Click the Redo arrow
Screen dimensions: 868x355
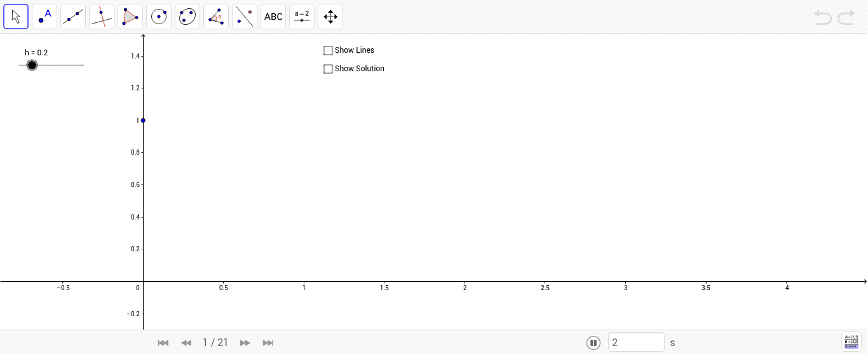click(x=846, y=18)
